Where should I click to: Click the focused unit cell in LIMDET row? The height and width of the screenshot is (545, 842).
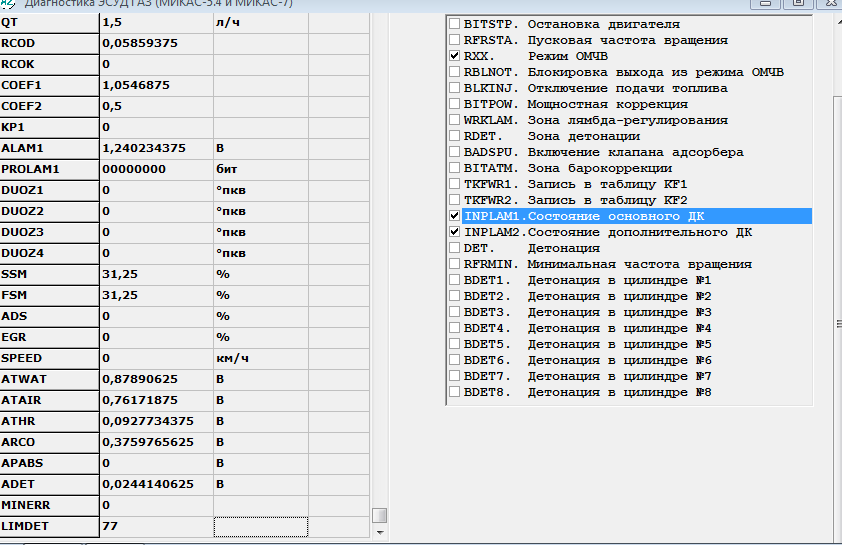point(261,527)
